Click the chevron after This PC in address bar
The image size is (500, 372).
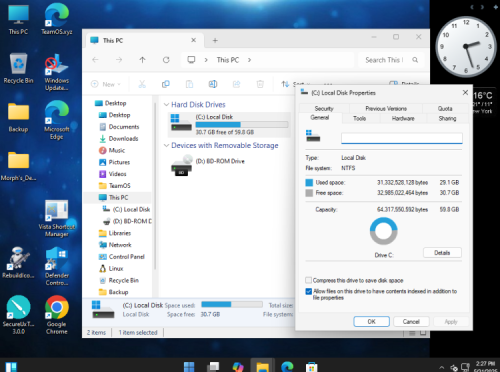(249, 60)
